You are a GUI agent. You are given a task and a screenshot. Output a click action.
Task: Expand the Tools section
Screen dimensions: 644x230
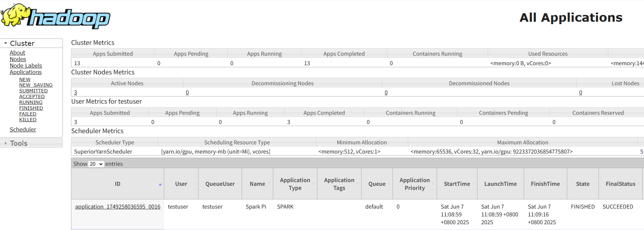(x=31, y=143)
